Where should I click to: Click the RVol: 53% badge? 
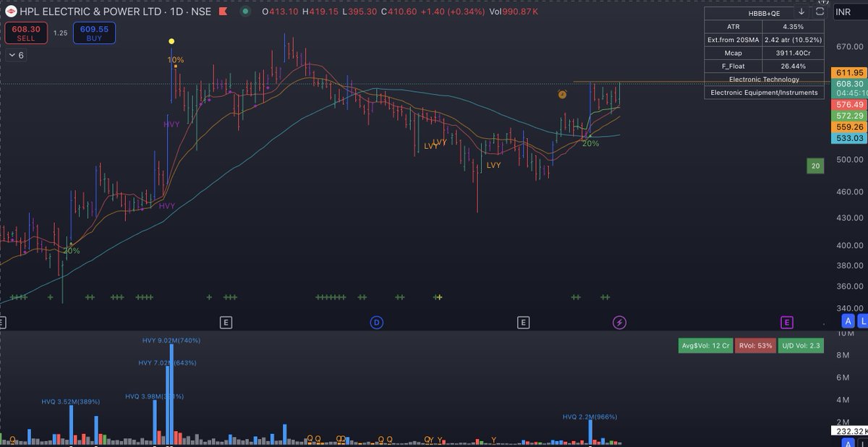click(x=755, y=346)
